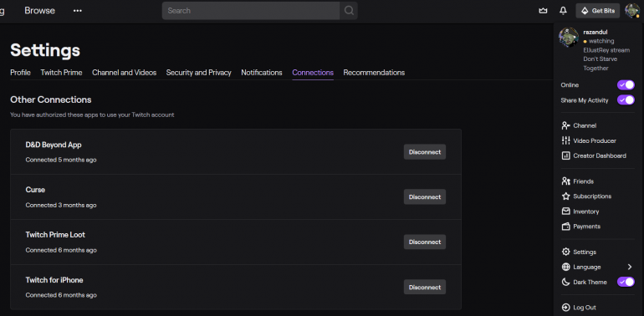This screenshot has height=316, width=644.
Task: Click the Creator Dashboard chart icon
Action: 566,156
